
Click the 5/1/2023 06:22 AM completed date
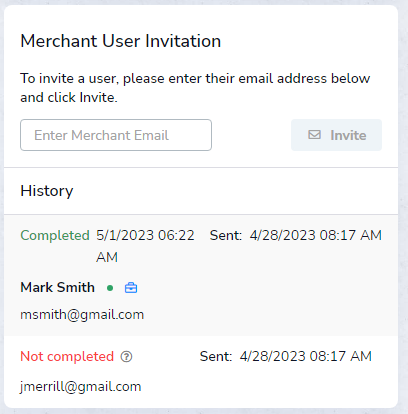[x=145, y=246]
